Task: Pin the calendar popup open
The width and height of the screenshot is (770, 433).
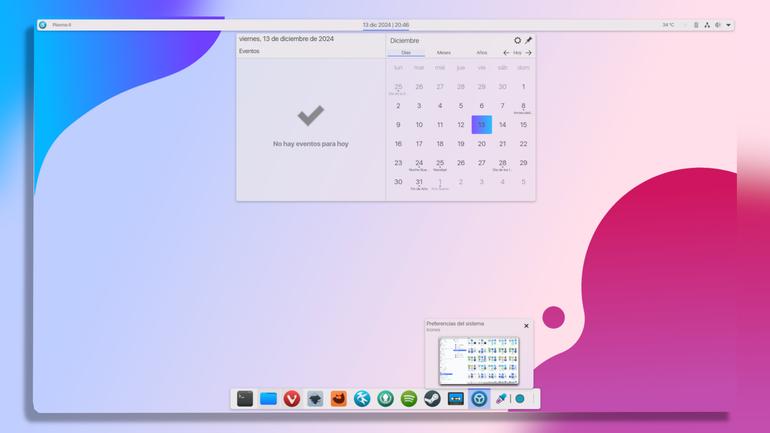Action: (528, 40)
